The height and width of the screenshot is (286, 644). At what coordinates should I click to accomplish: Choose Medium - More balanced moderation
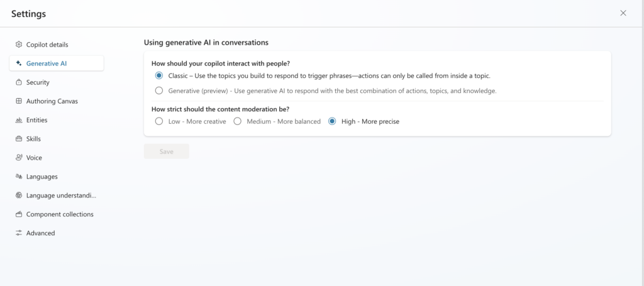coord(238,121)
